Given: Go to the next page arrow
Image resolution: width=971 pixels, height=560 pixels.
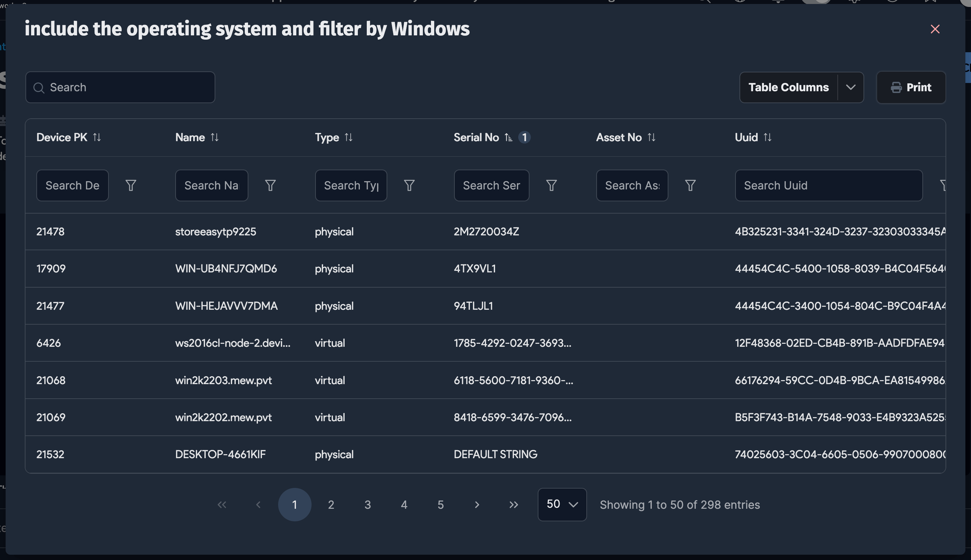Looking at the screenshot, I should pyautogui.click(x=477, y=504).
